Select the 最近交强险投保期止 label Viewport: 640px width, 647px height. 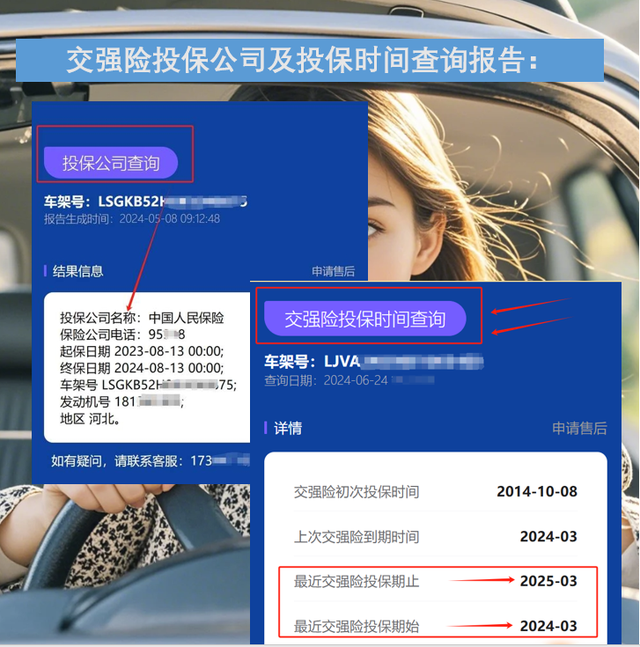pyautogui.click(x=357, y=581)
